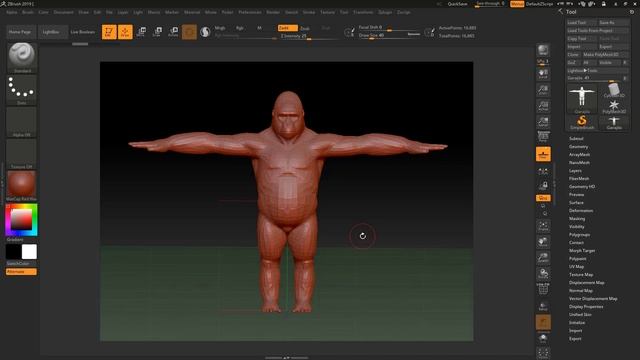The width and height of the screenshot is (640, 360).
Task: Click the Xpose icon at bottom of right shelf
Action: 543,353
